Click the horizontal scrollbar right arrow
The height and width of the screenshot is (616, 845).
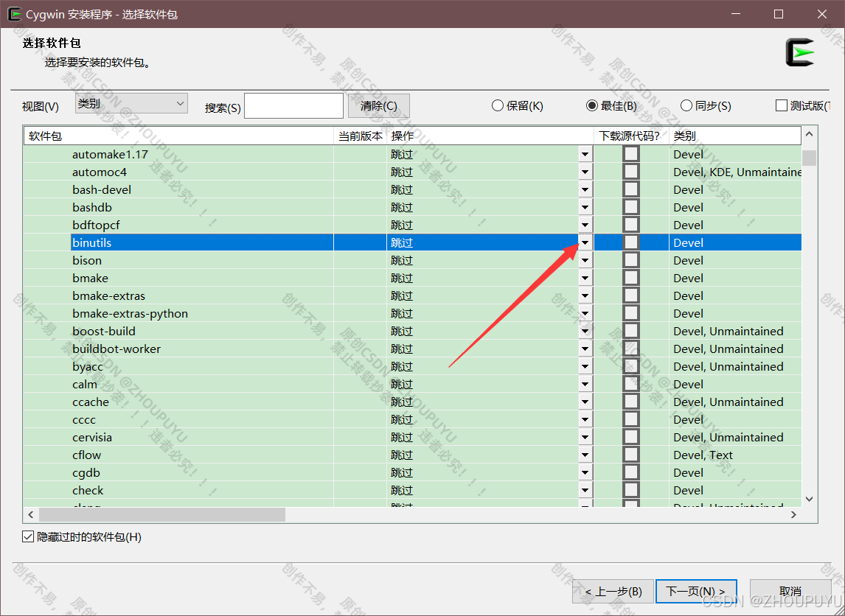click(793, 515)
